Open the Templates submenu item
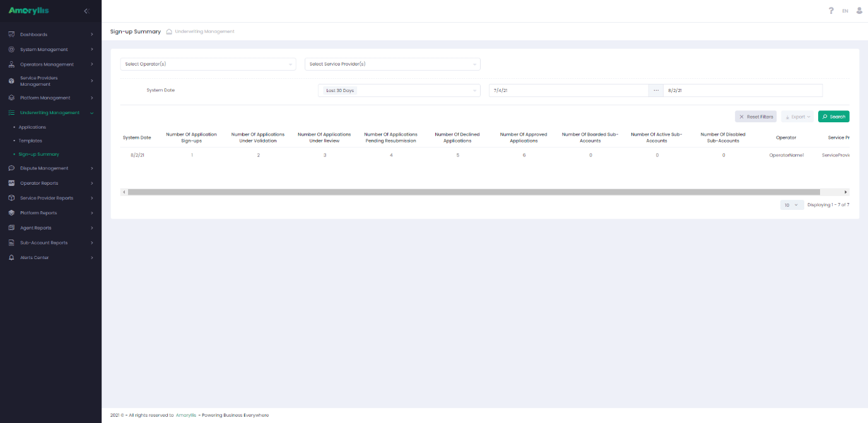The height and width of the screenshot is (423, 868). (30, 141)
